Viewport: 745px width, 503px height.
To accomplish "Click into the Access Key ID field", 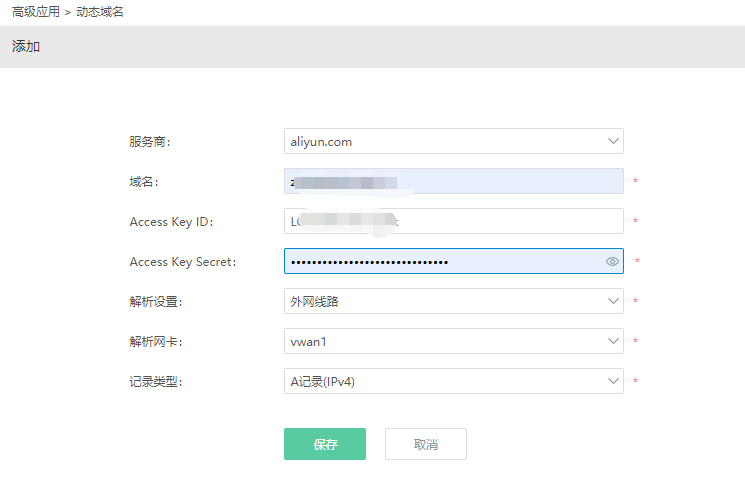I will pyautogui.click(x=453, y=222).
